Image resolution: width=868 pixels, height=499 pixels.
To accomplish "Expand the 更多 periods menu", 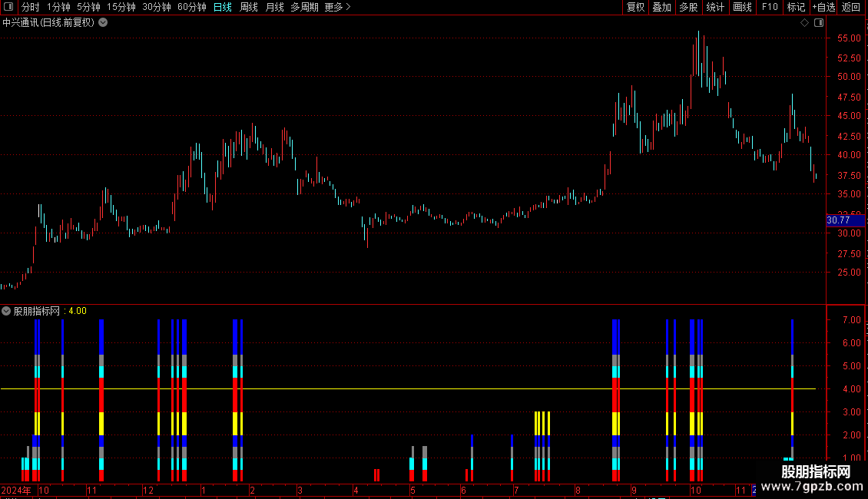I will (x=337, y=7).
